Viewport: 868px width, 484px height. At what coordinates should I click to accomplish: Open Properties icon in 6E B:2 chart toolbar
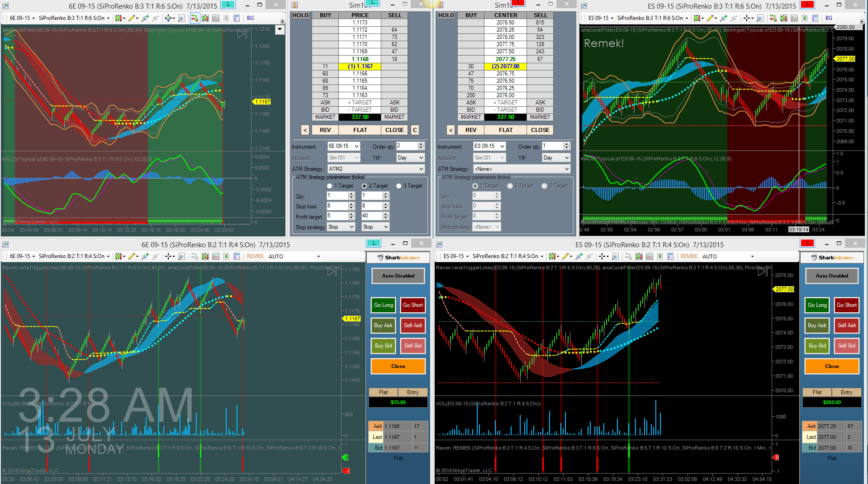(236, 256)
